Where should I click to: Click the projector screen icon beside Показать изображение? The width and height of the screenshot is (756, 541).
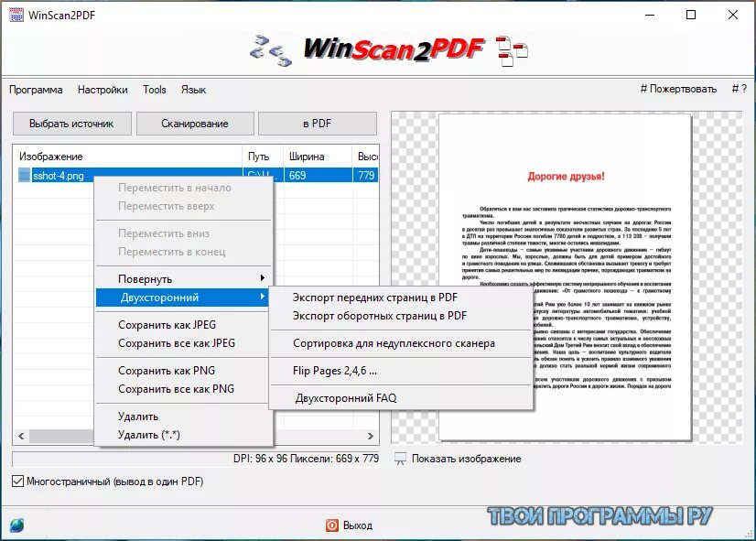pyautogui.click(x=400, y=459)
